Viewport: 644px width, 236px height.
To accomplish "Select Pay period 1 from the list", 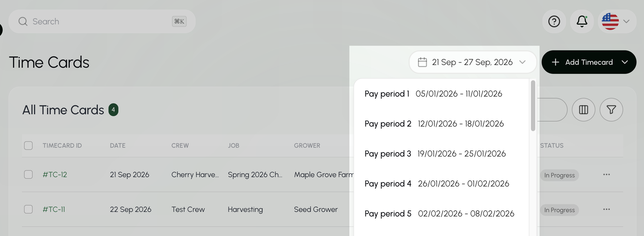I will tap(441, 94).
